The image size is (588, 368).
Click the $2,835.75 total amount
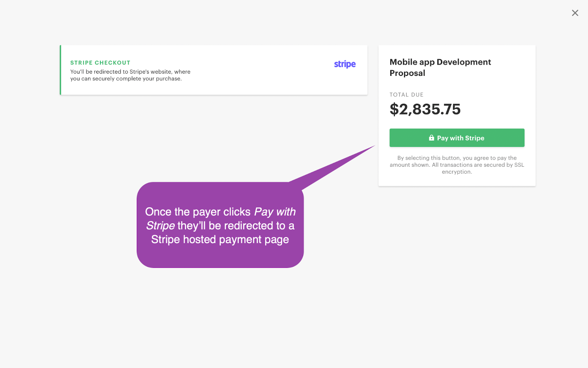(425, 109)
